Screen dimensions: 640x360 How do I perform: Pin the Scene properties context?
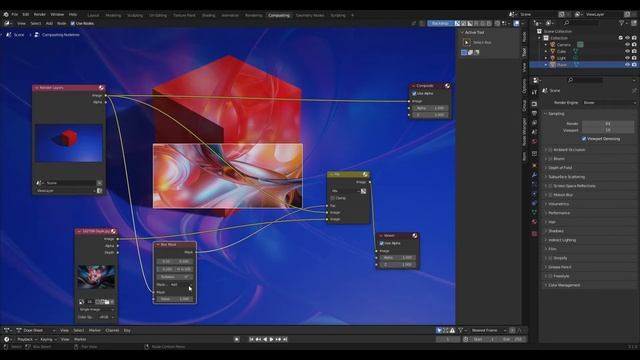(634, 90)
